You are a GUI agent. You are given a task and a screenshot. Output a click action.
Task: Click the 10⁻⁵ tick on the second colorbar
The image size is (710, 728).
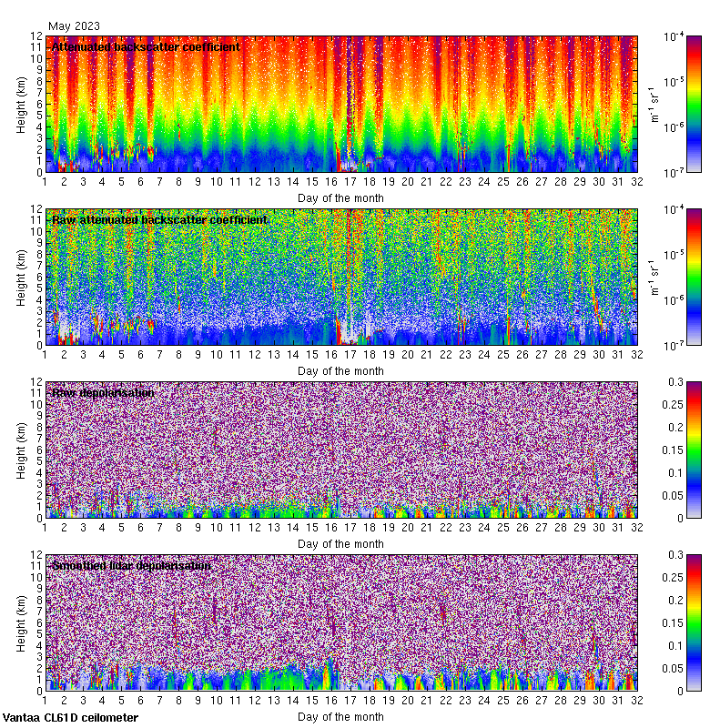tap(674, 255)
